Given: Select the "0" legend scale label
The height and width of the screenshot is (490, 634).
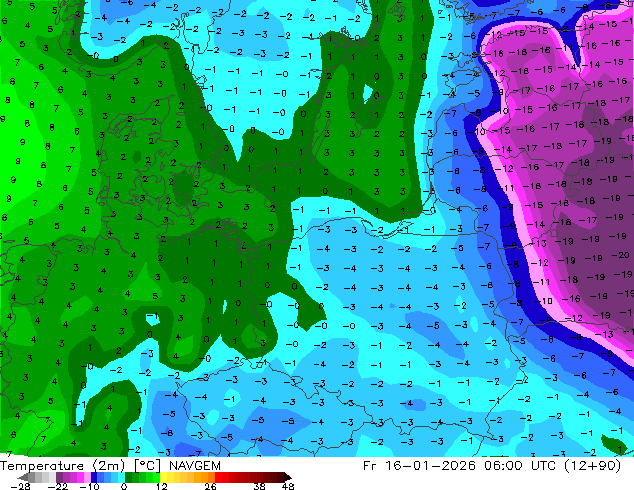Looking at the screenshot, I should point(124,486).
